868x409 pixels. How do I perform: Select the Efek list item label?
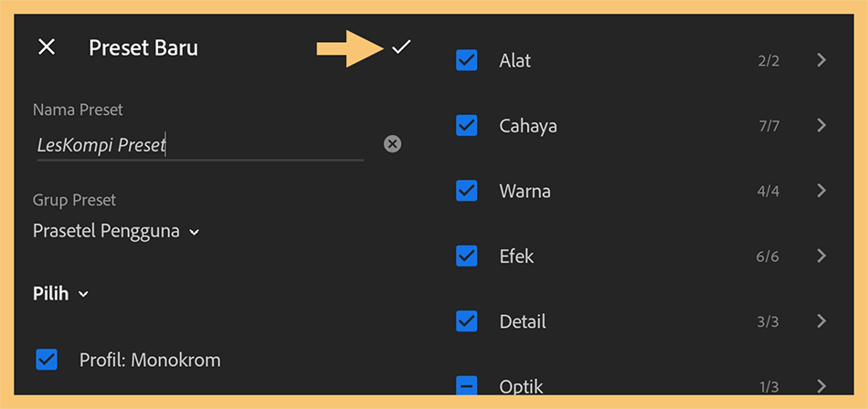(x=516, y=257)
